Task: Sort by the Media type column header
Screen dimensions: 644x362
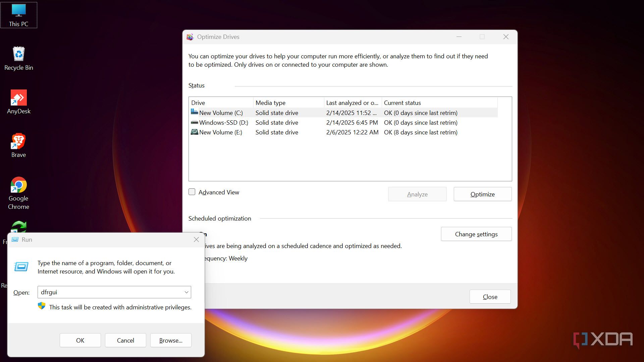Action: click(x=289, y=103)
